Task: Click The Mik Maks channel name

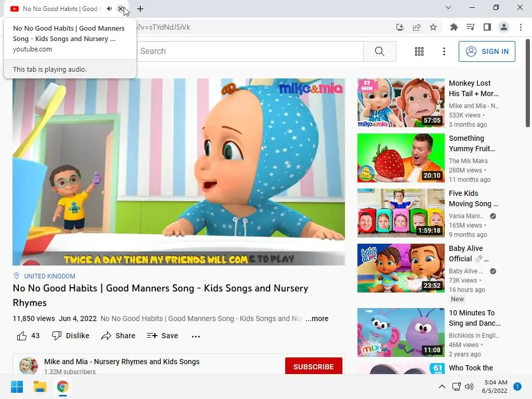Action: (x=468, y=161)
